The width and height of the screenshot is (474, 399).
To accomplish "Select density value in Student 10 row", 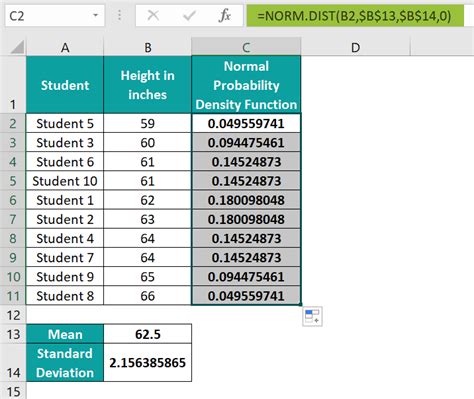I will [x=246, y=181].
